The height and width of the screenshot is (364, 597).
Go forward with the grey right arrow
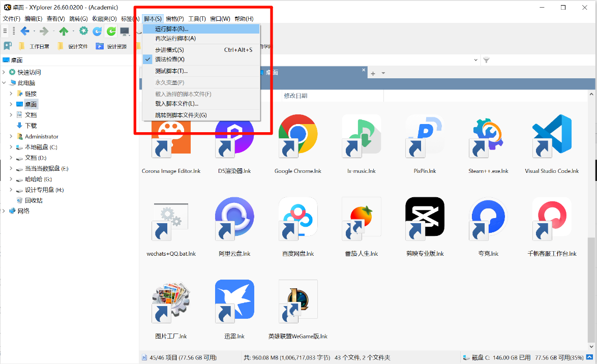(x=44, y=31)
